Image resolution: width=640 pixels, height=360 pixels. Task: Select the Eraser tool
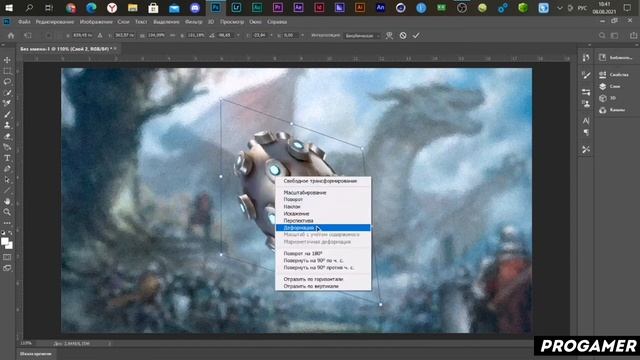pos(7,136)
